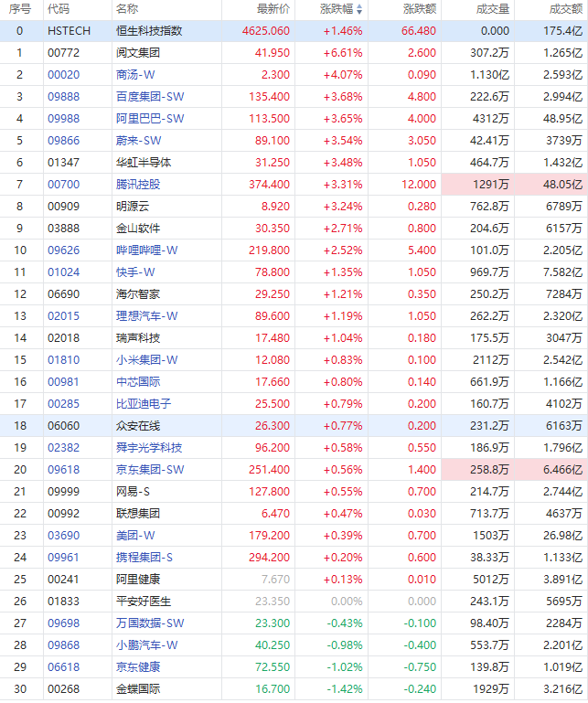The width and height of the screenshot is (588, 703).
Task: Open stock link 哔哩哔哩-W
Action: click(x=147, y=250)
